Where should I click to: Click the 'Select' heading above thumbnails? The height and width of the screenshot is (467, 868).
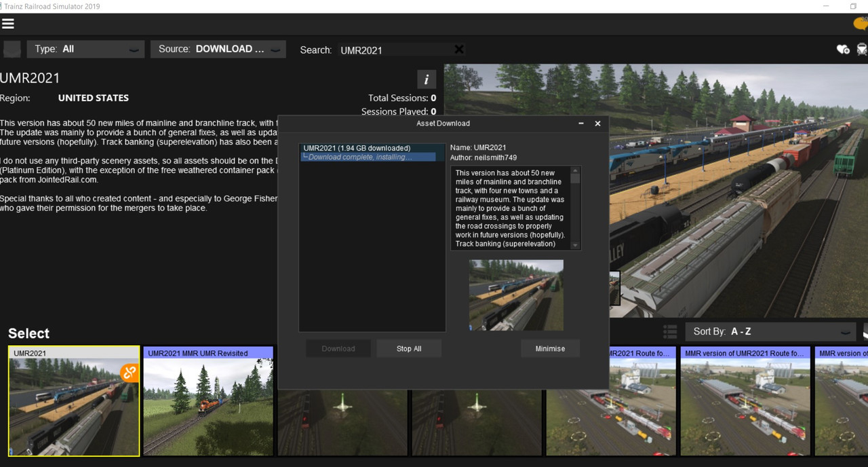(x=28, y=333)
